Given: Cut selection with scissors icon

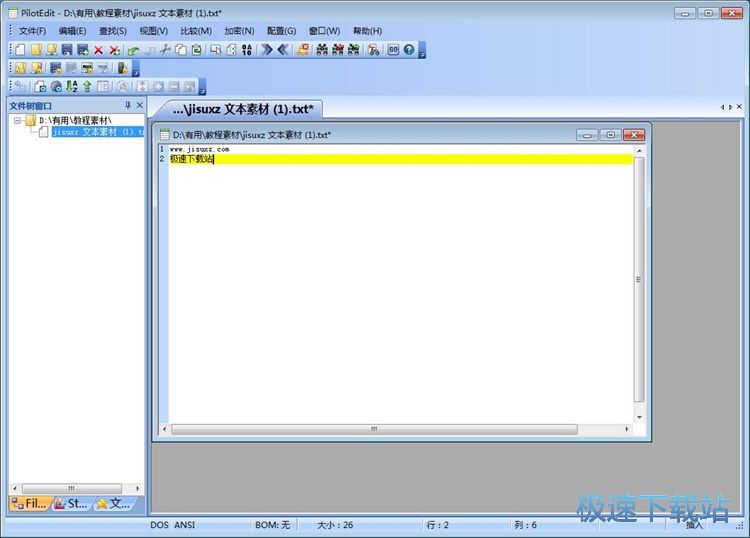Looking at the screenshot, I should click(x=165, y=50).
